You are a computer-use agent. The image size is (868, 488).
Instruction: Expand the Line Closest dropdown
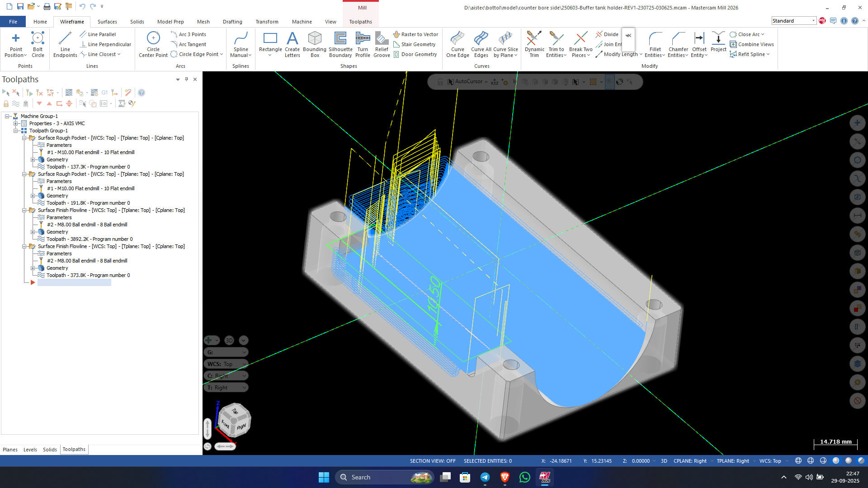(x=119, y=54)
